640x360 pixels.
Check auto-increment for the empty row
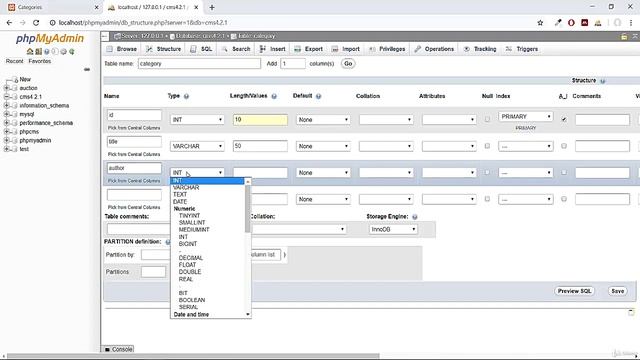point(564,199)
